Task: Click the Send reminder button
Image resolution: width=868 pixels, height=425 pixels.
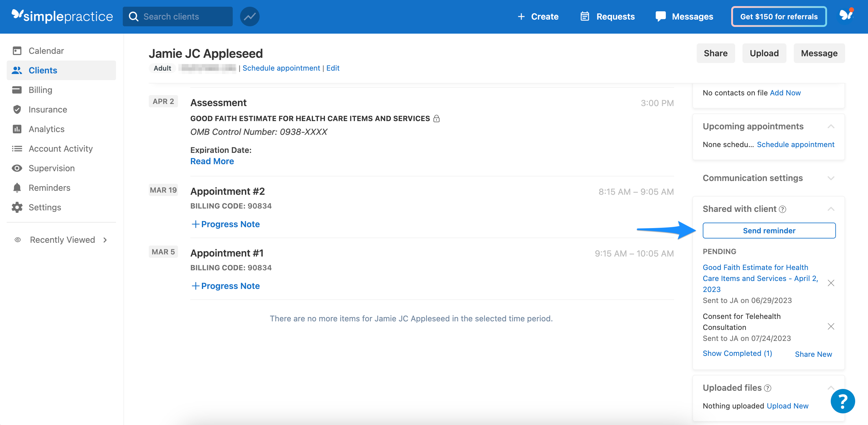Action: (769, 231)
